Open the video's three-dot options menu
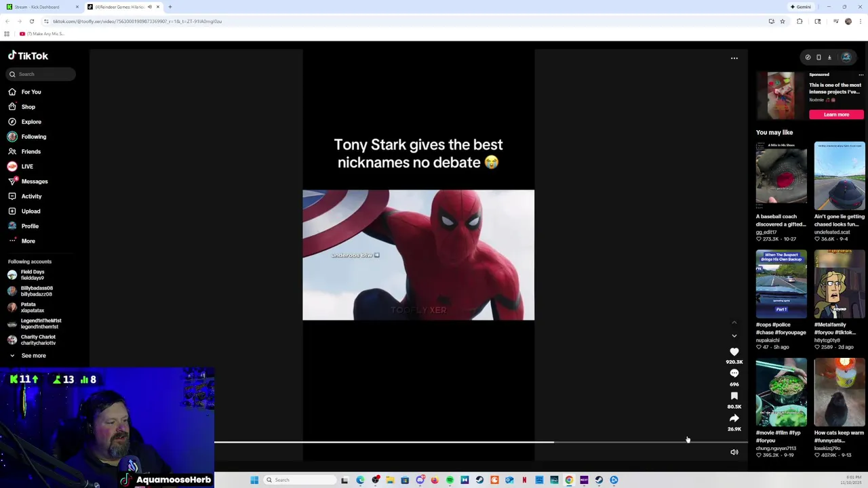The image size is (868, 488). point(734,58)
